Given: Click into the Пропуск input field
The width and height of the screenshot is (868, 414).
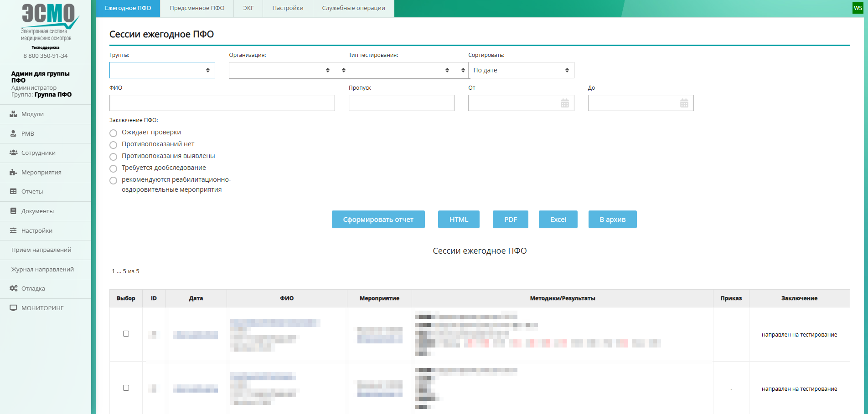Looking at the screenshot, I should point(402,103).
